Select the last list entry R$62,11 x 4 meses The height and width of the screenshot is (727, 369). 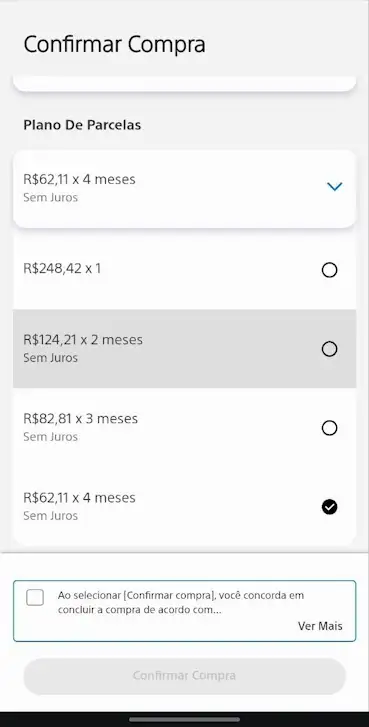(x=184, y=507)
